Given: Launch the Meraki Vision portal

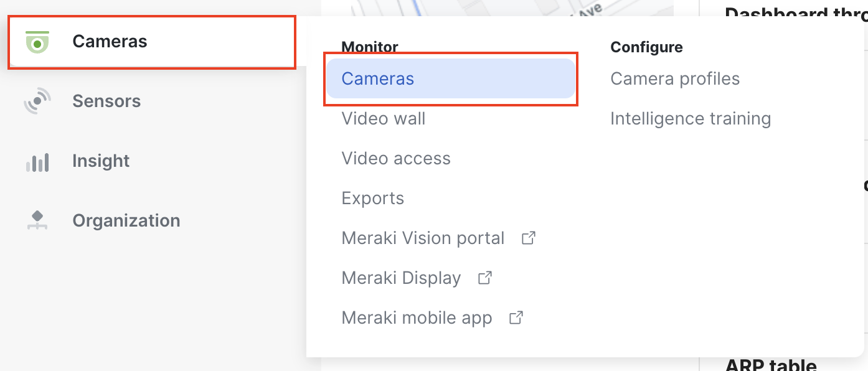Looking at the screenshot, I should (423, 237).
